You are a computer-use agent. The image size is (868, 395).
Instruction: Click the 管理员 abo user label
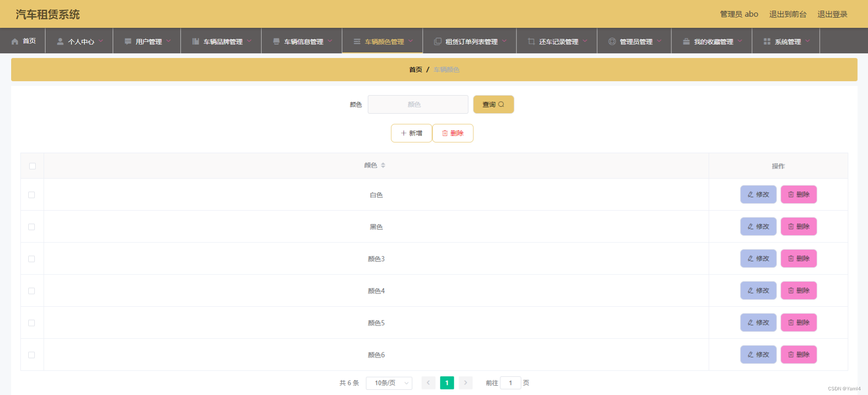[739, 14]
